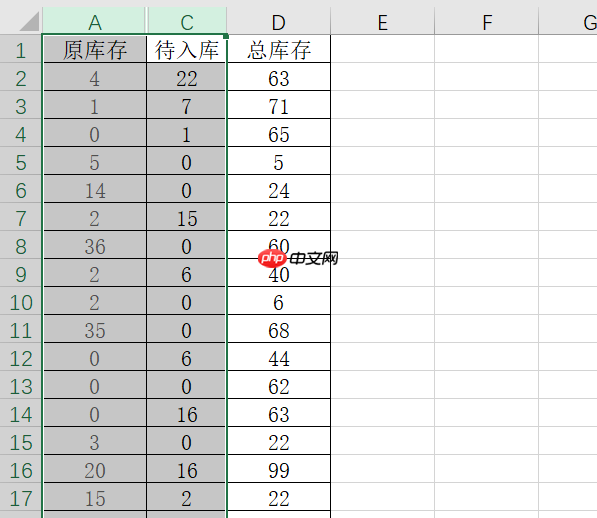597x518 pixels.
Task: Select cell D15 containing 22
Action: pyautogui.click(x=279, y=440)
